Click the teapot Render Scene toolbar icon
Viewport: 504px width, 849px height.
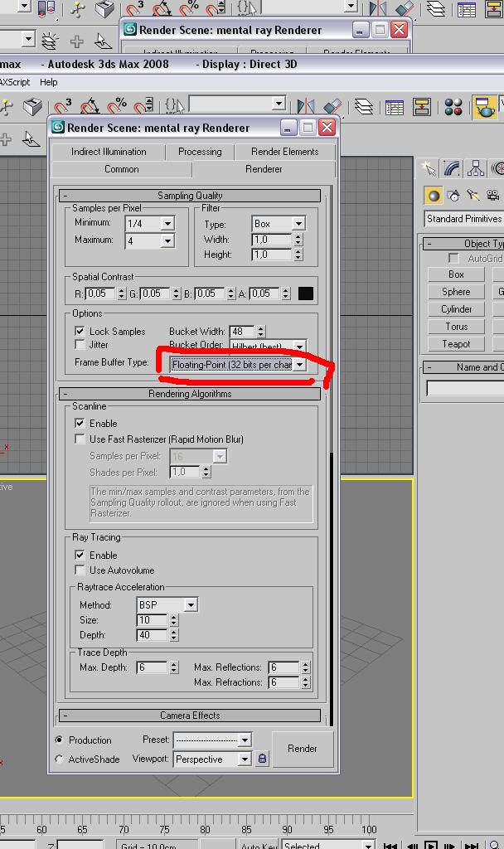click(484, 107)
